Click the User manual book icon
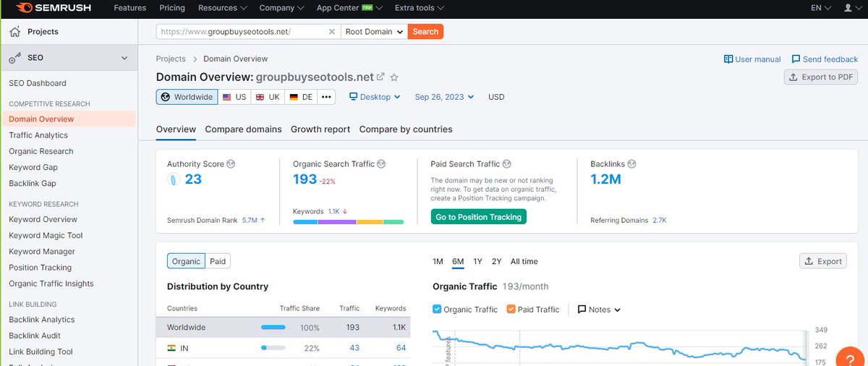 [x=728, y=59]
